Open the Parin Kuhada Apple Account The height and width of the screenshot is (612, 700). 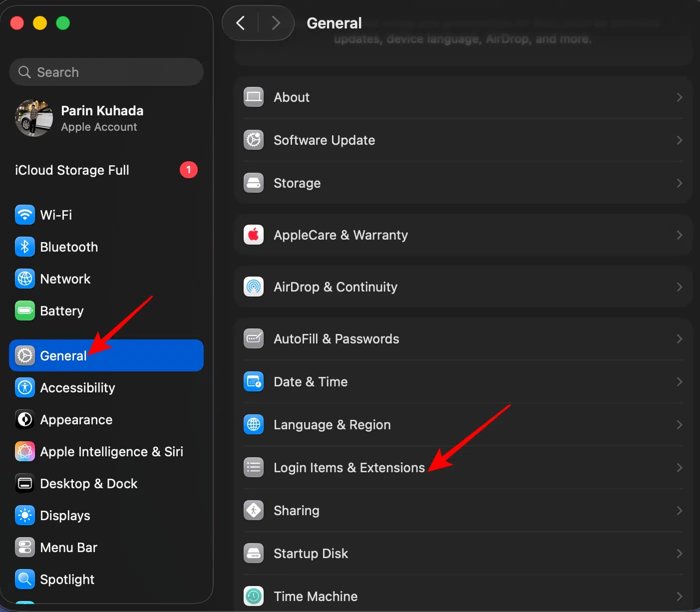(106, 118)
